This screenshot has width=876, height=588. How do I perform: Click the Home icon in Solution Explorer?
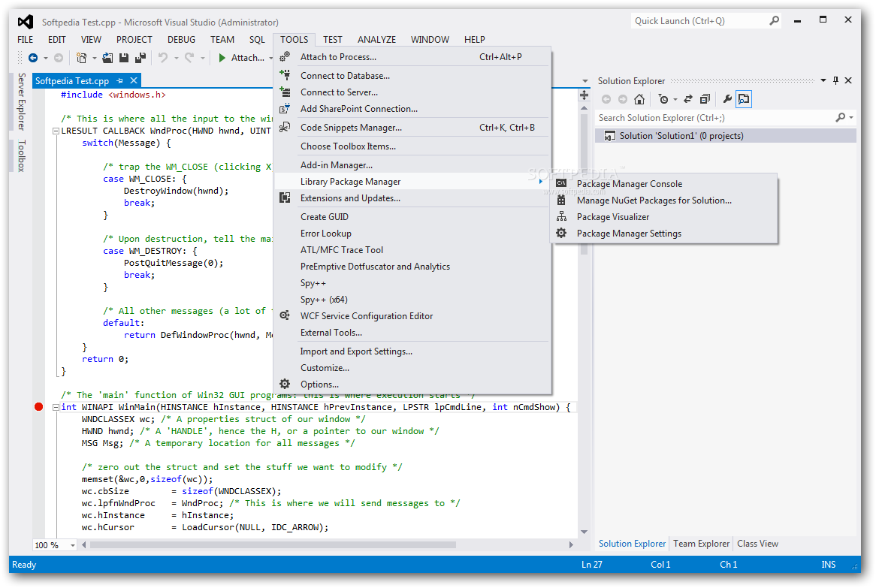pos(639,99)
